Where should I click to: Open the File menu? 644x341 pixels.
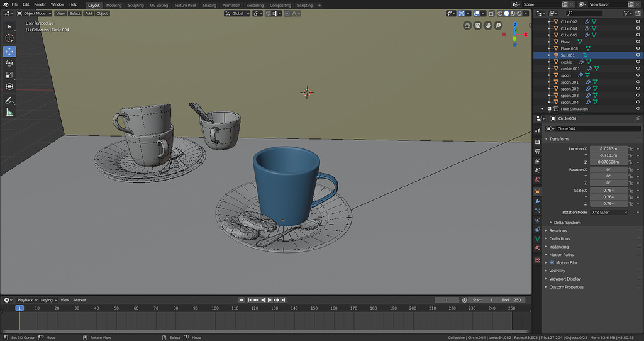click(15, 4)
